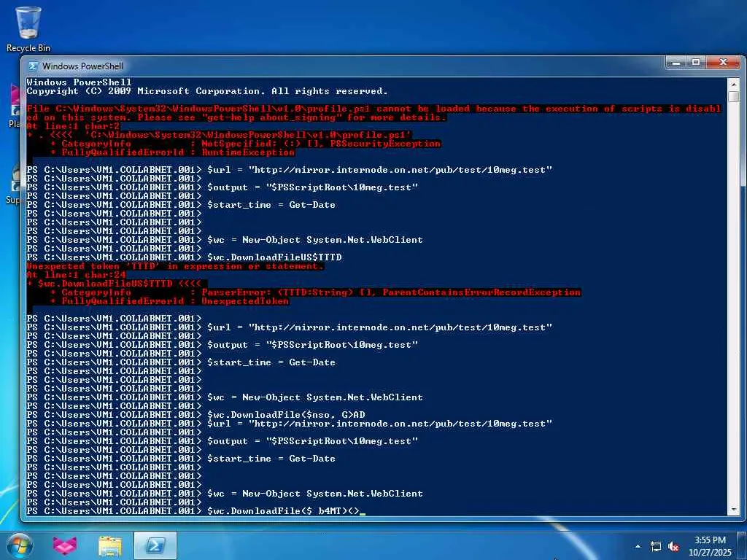The image size is (747, 560).
Task: Open the network tray icon
Action: (656, 547)
